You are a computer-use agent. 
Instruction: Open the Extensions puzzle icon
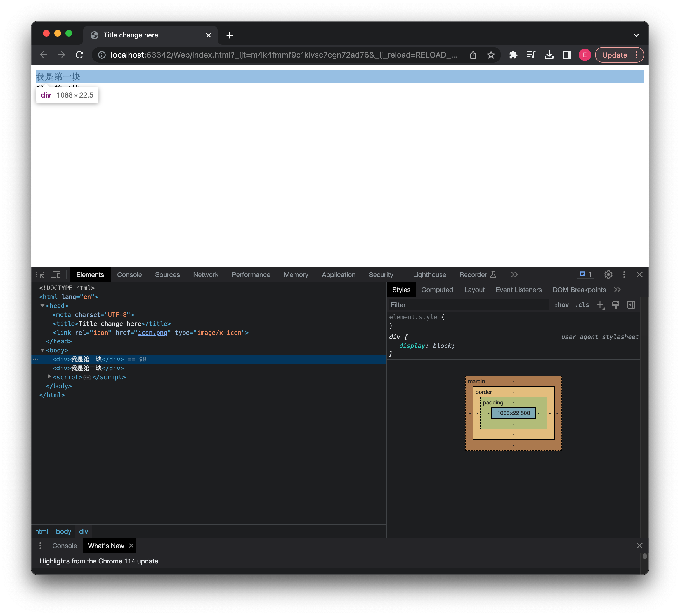(x=513, y=55)
